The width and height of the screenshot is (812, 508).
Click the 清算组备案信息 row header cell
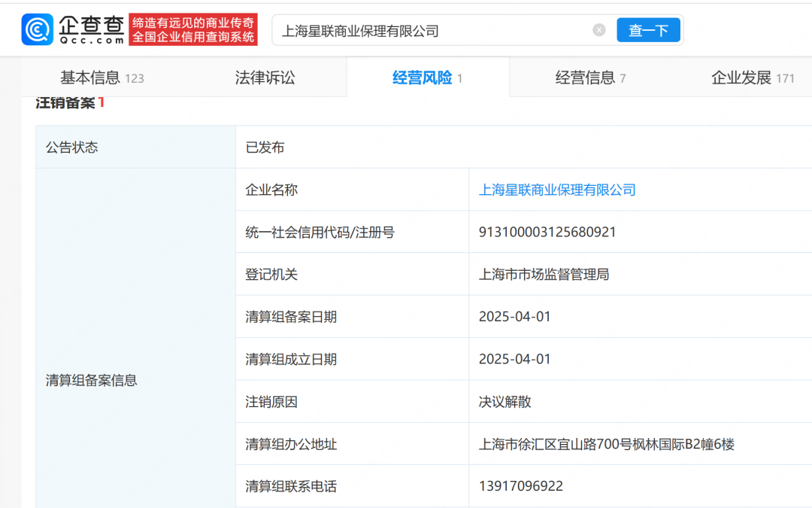coord(91,380)
